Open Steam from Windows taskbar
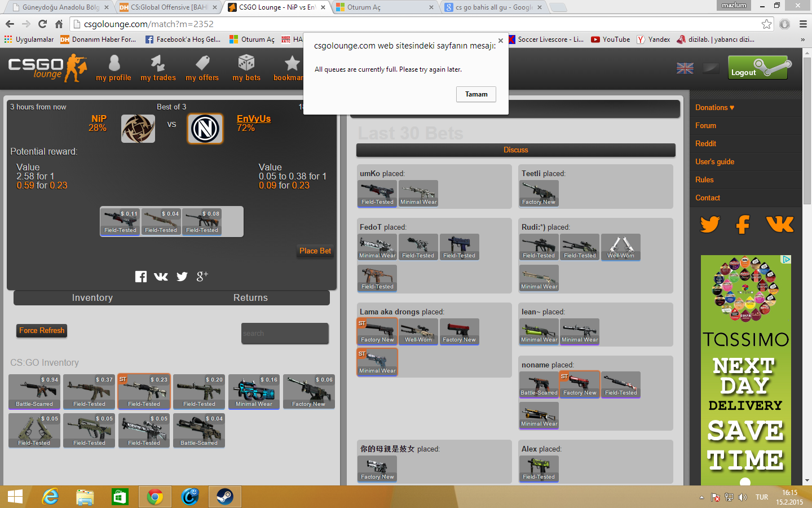Screen dimensions: 812x508 pyautogui.click(x=225, y=497)
